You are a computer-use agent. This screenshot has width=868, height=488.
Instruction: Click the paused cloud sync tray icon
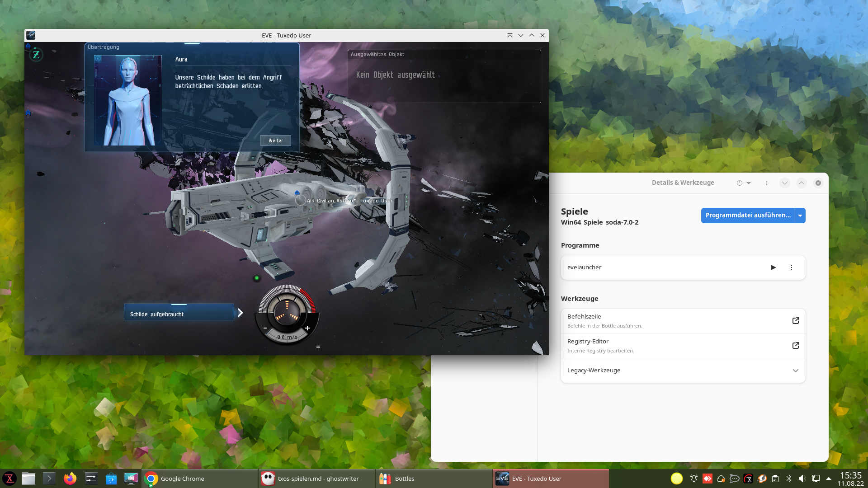(x=721, y=479)
